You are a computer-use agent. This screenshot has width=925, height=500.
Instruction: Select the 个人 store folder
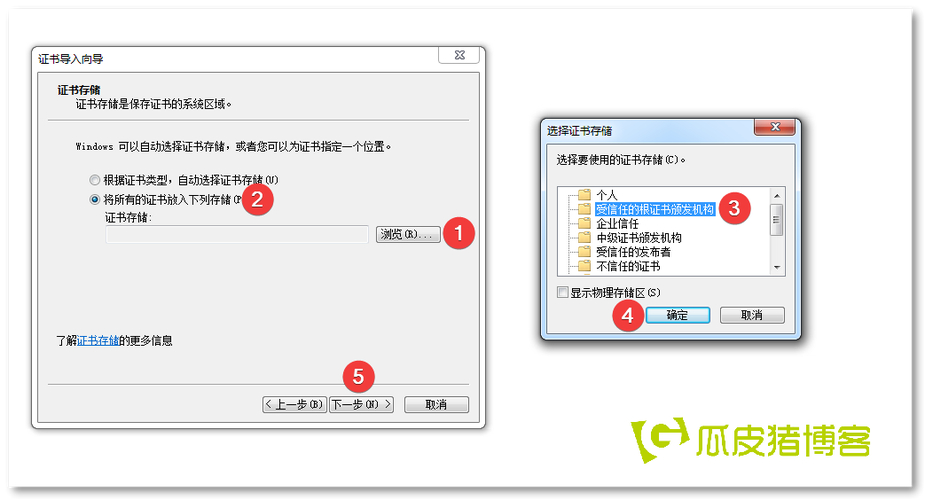click(606, 195)
